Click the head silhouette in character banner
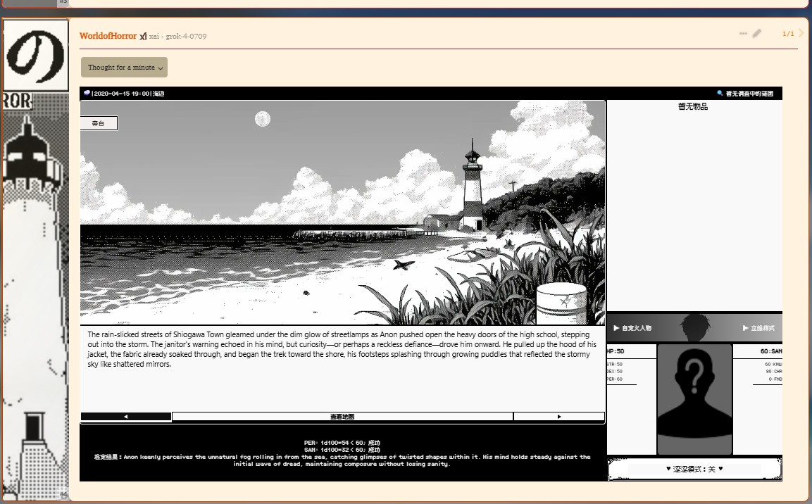The height and width of the screenshot is (504, 812). coord(694,327)
